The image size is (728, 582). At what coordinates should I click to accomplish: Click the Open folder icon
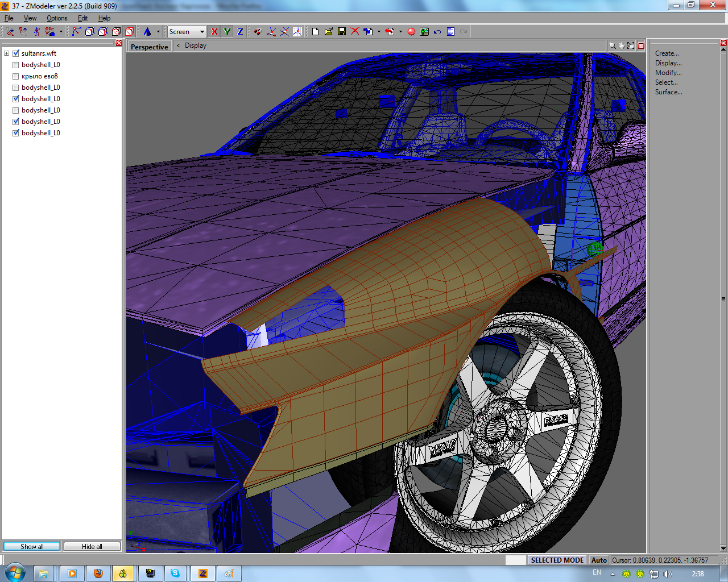[x=328, y=32]
